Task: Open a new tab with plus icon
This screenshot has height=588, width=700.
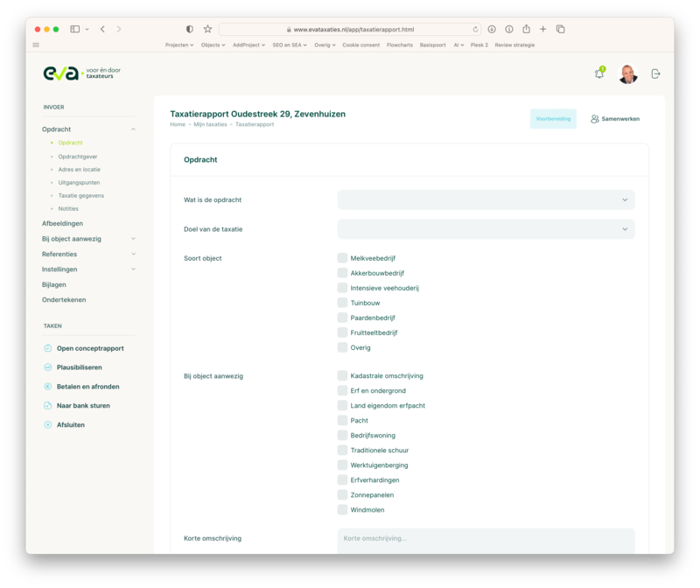Action: pos(542,29)
